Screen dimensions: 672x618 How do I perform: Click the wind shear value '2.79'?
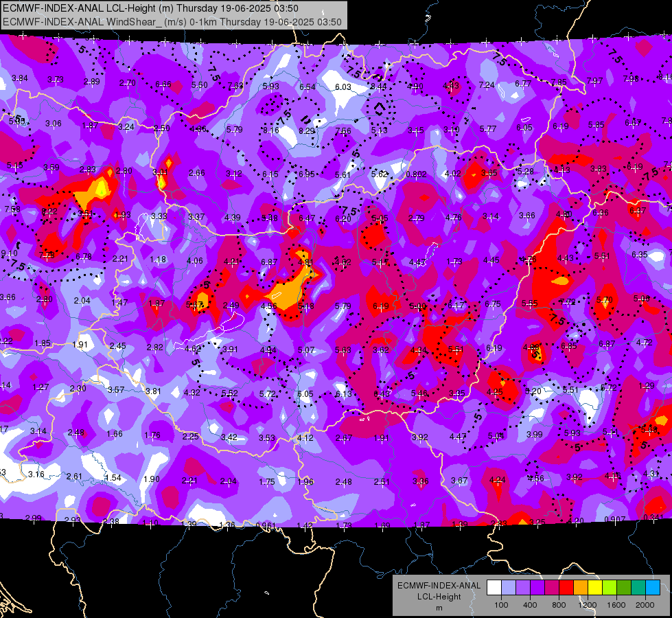click(x=416, y=218)
